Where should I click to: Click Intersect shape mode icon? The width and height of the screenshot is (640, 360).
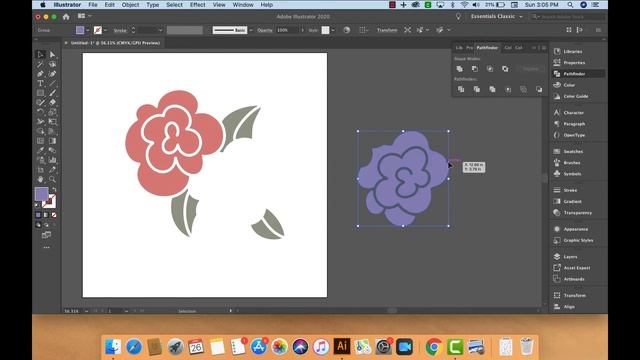[490, 69]
